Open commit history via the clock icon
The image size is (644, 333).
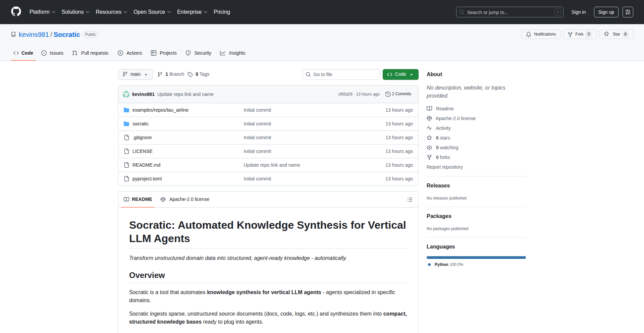388,94
